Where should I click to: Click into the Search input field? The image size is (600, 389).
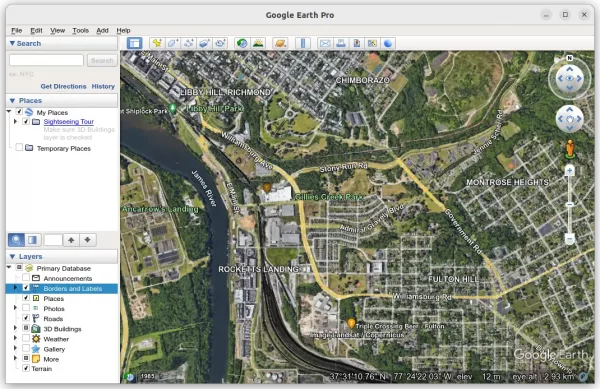tap(46, 60)
